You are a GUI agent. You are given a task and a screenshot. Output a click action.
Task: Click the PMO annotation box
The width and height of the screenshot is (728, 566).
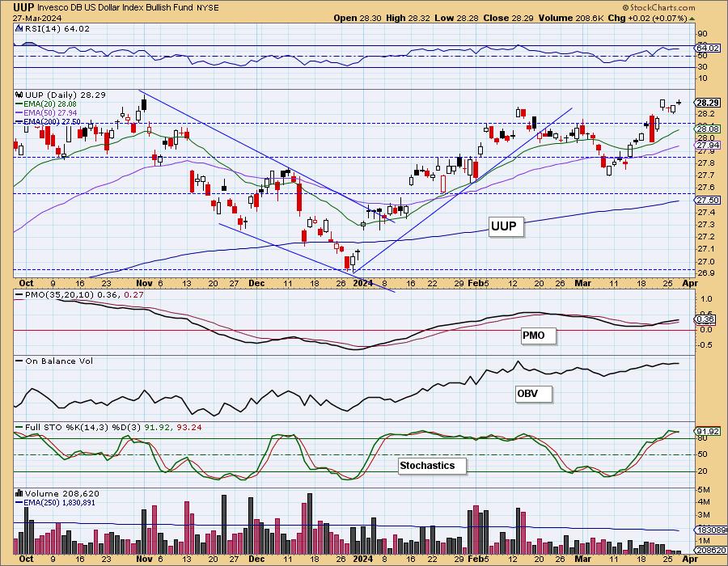point(538,335)
